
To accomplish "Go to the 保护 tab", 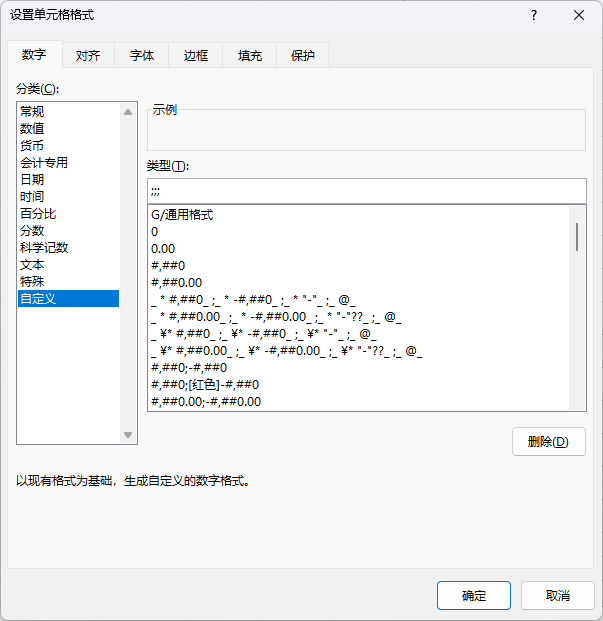I will tap(302, 56).
